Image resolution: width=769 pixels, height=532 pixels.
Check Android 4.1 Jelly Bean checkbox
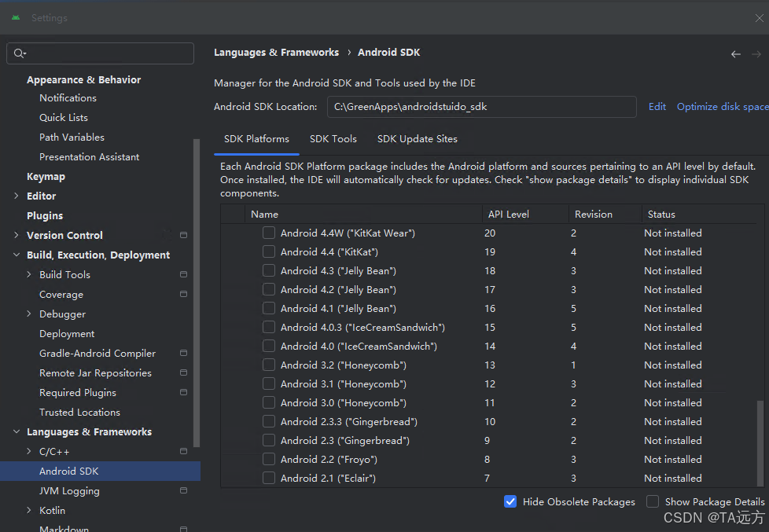(269, 308)
